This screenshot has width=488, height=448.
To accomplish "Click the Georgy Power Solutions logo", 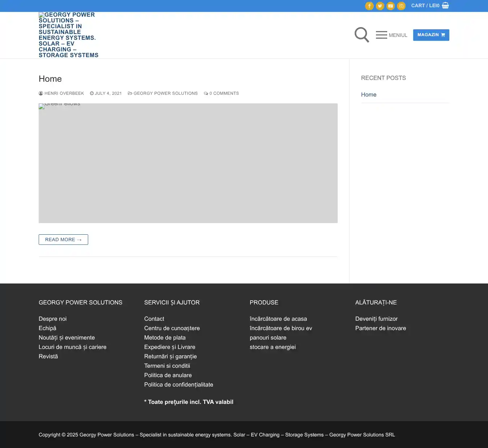I will (x=68, y=35).
